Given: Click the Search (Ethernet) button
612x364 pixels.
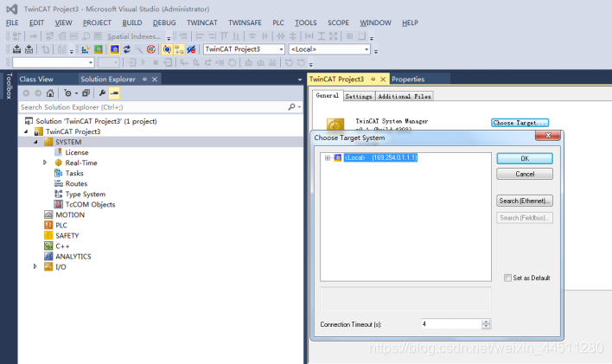Looking at the screenshot, I should [525, 201].
